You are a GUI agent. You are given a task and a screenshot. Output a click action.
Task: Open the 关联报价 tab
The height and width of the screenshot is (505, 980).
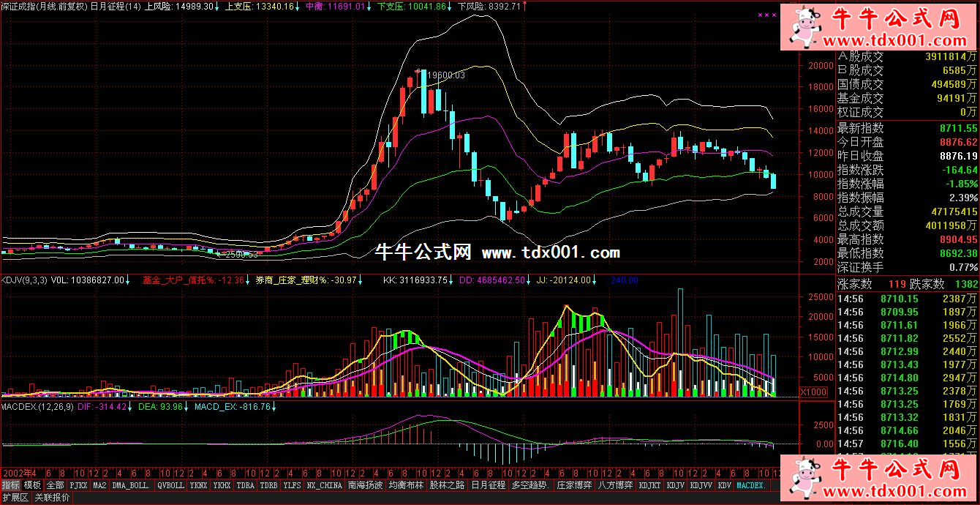coord(53,498)
